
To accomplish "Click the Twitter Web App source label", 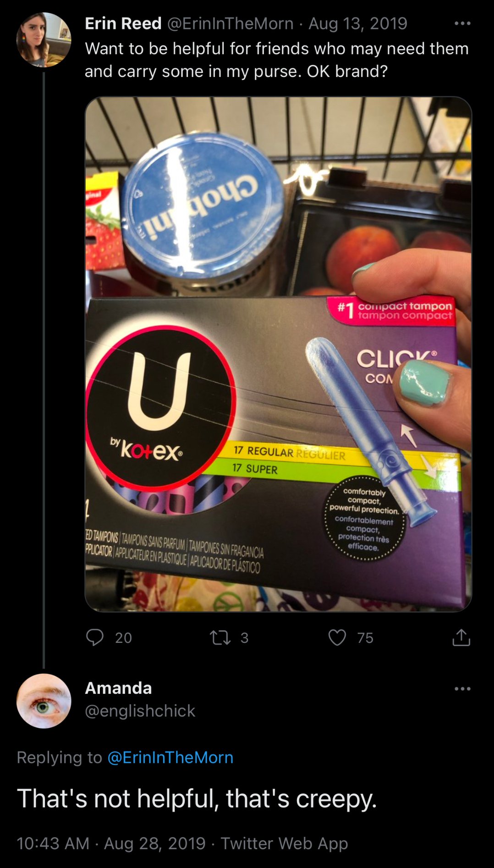I will 284,843.
